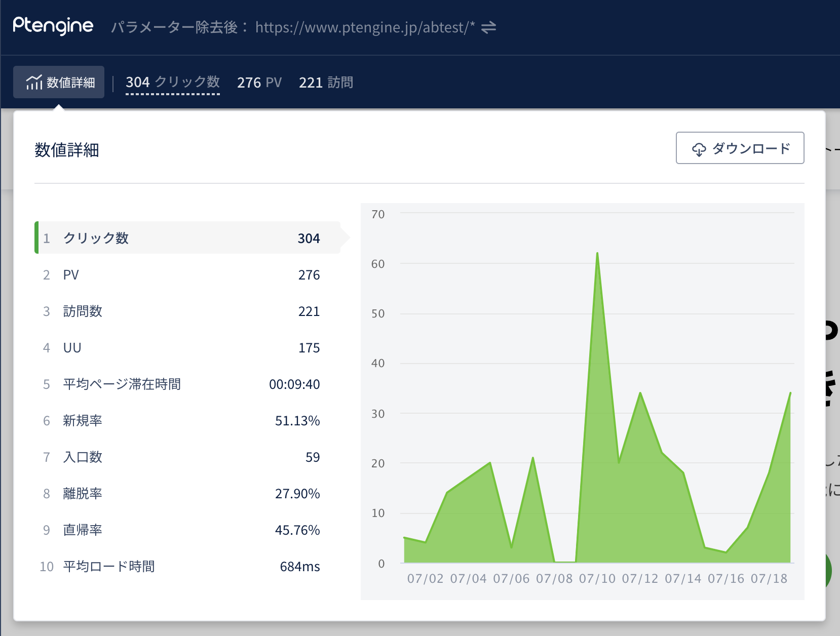Select 276 PV in top bar
The width and height of the screenshot is (840, 636).
point(259,83)
